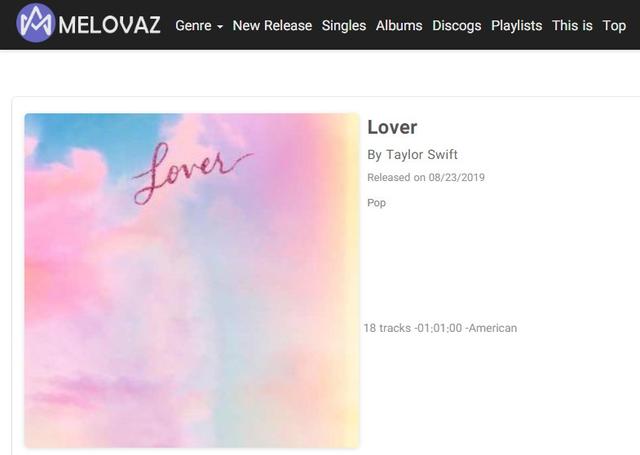Click the Lover album title heading
Screen dimensions: 640x455
pos(392,127)
